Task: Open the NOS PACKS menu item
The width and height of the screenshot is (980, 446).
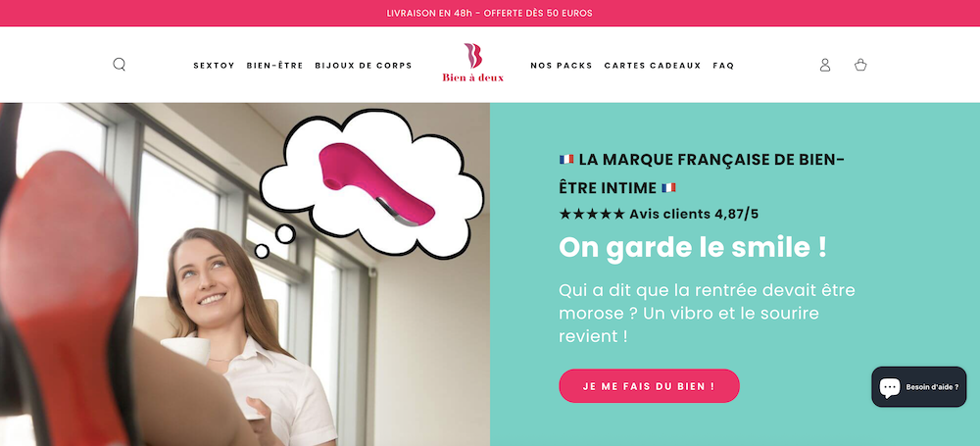Action: tap(562, 65)
